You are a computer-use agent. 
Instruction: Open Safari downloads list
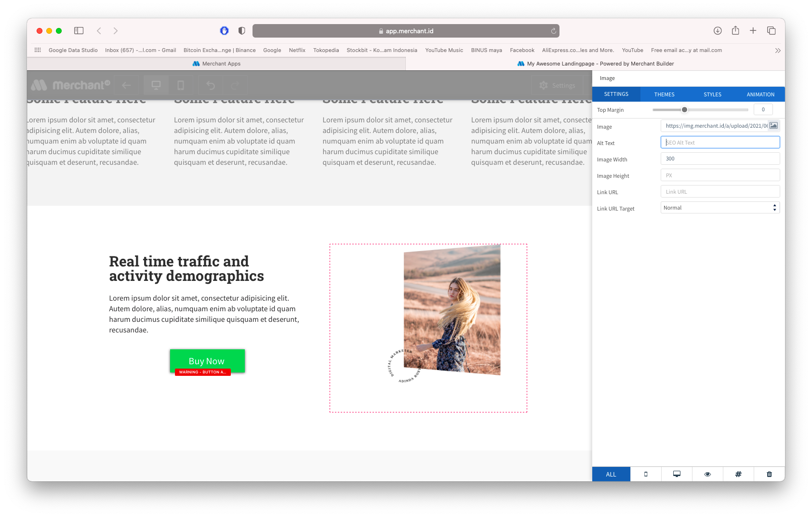pos(718,31)
